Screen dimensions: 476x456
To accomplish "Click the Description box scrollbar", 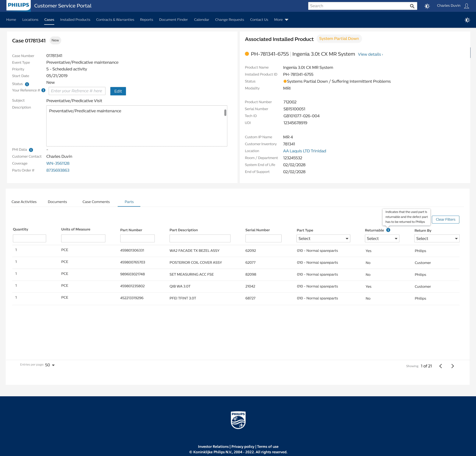I will coord(225,113).
